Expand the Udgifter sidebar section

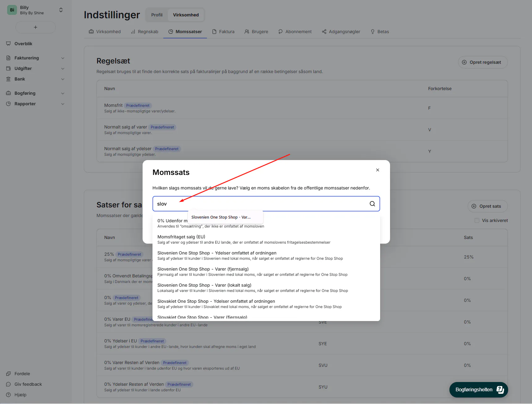coord(63,68)
